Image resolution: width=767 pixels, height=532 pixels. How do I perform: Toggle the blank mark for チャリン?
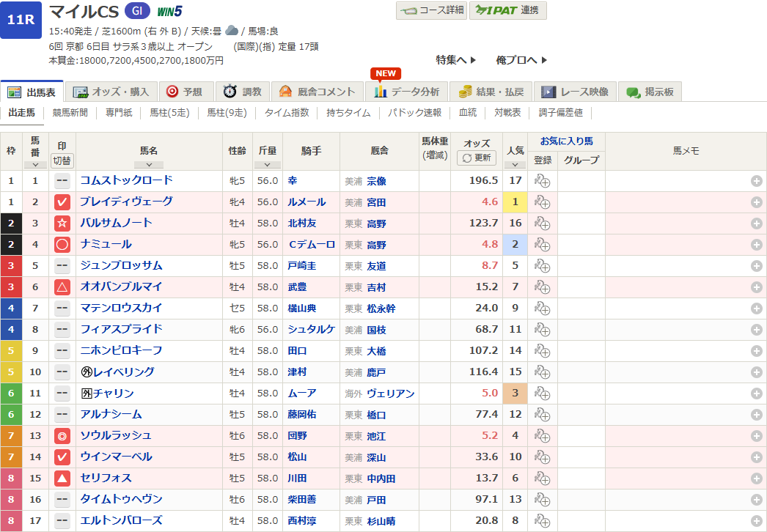(62, 394)
